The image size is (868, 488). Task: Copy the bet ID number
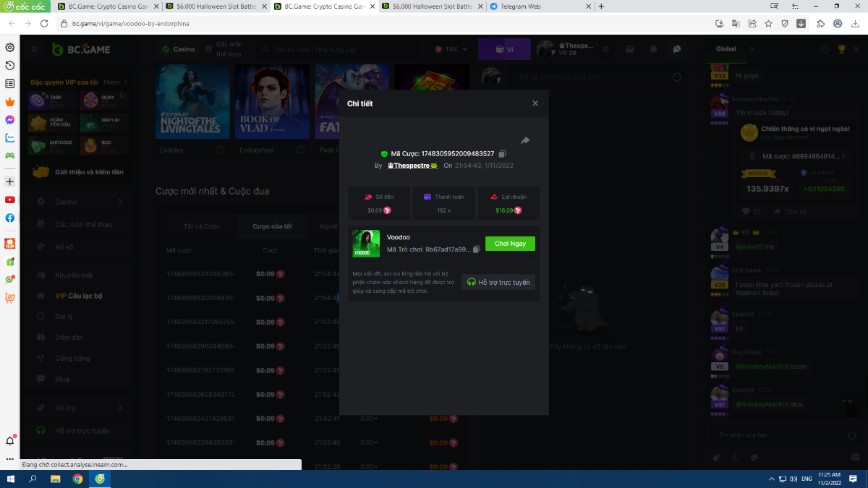point(503,154)
